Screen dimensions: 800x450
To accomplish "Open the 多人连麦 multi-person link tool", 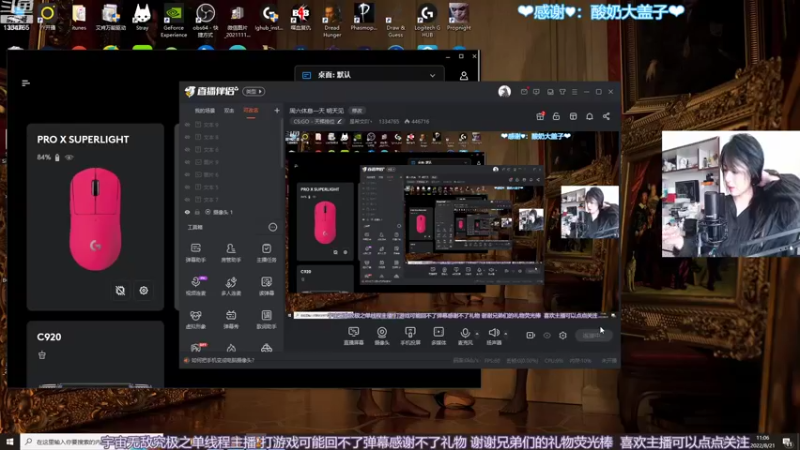I will click(x=231, y=286).
